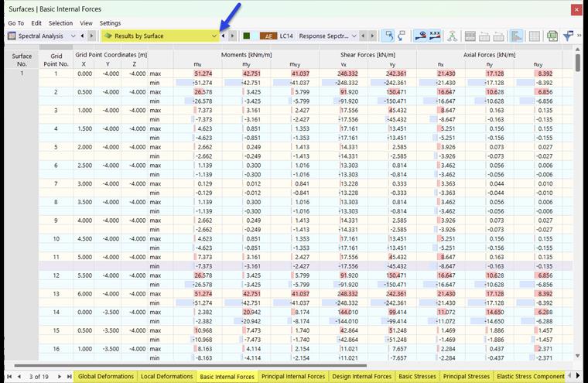The width and height of the screenshot is (588, 383).
Task: Click the third gray table row icon
Action: (x=498, y=36)
